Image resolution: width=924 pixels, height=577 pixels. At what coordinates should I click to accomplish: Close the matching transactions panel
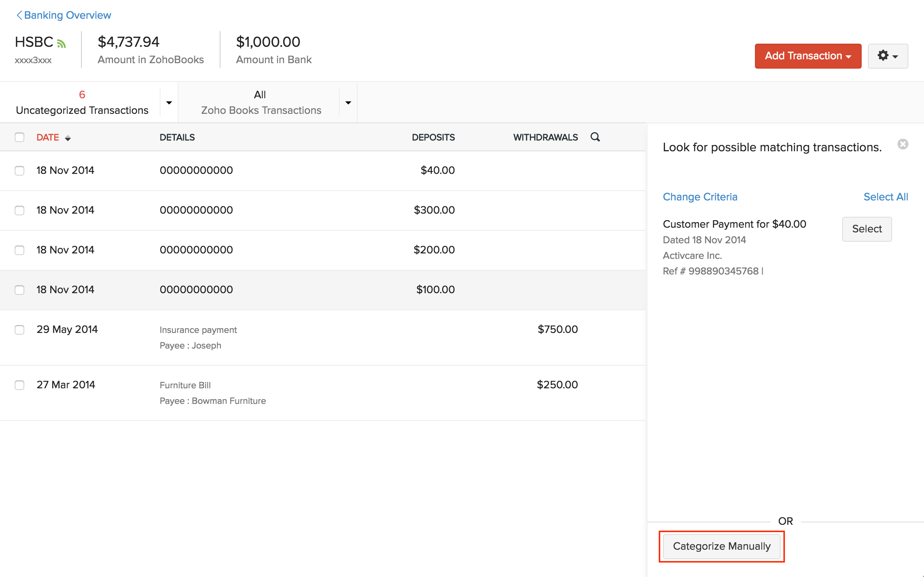pyautogui.click(x=903, y=144)
